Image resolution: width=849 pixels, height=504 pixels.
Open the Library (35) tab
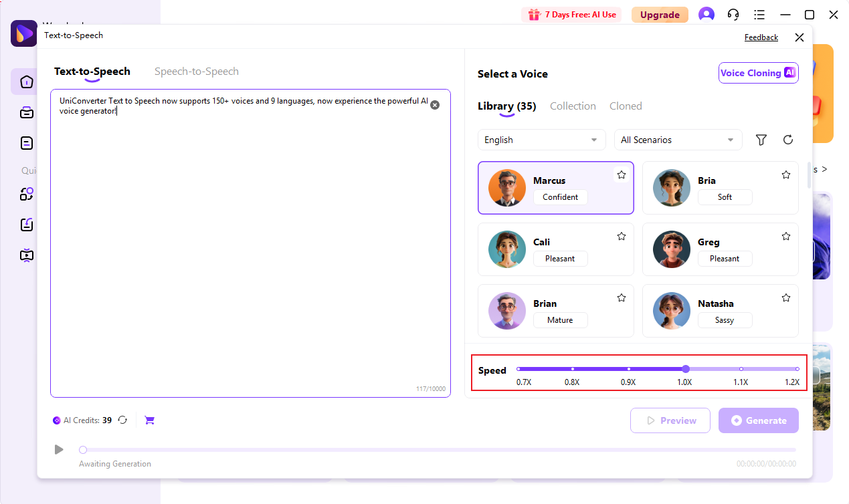[507, 106]
